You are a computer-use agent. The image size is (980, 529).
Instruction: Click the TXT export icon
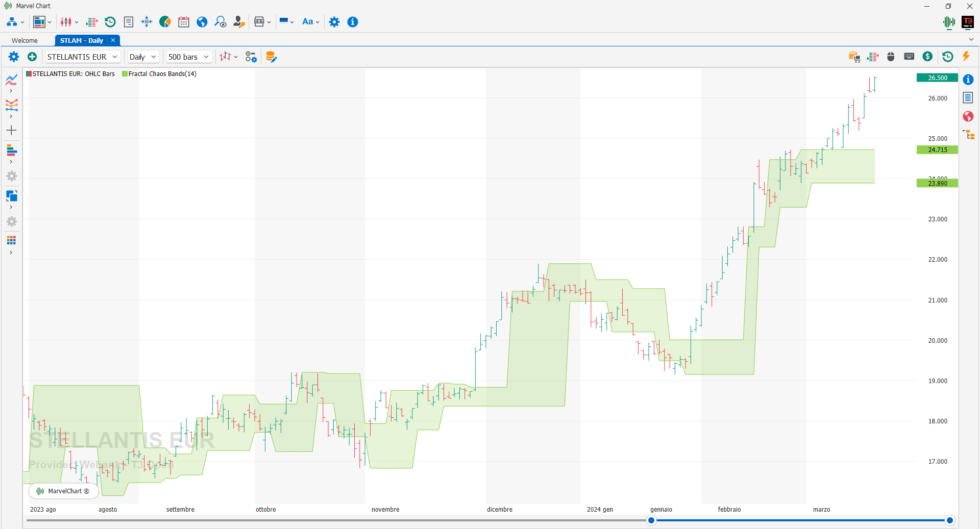[x=259, y=22]
